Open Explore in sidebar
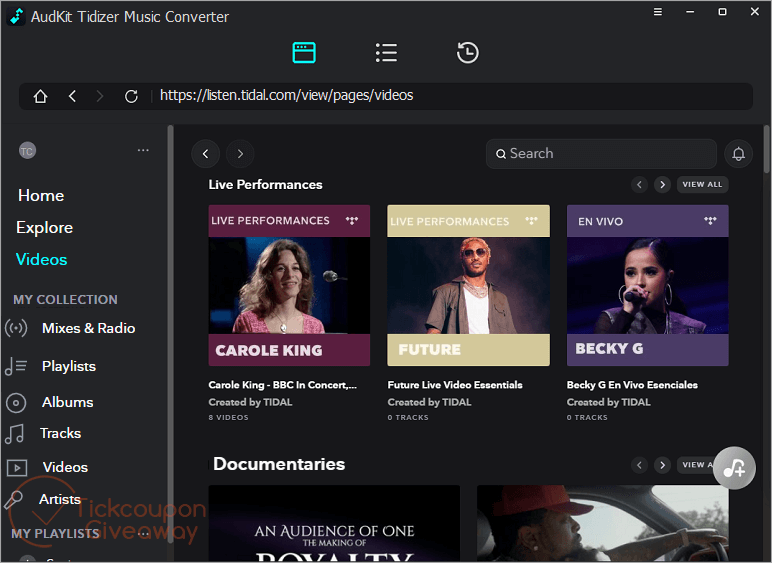Image resolution: width=772 pixels, height=563 pixels. click(44, 227)
